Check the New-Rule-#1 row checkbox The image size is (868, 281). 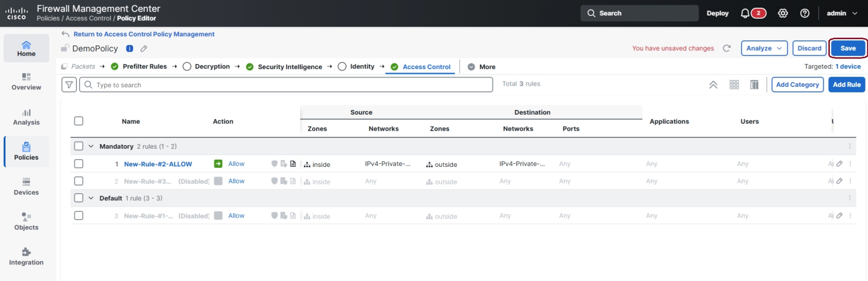(79, 215)
